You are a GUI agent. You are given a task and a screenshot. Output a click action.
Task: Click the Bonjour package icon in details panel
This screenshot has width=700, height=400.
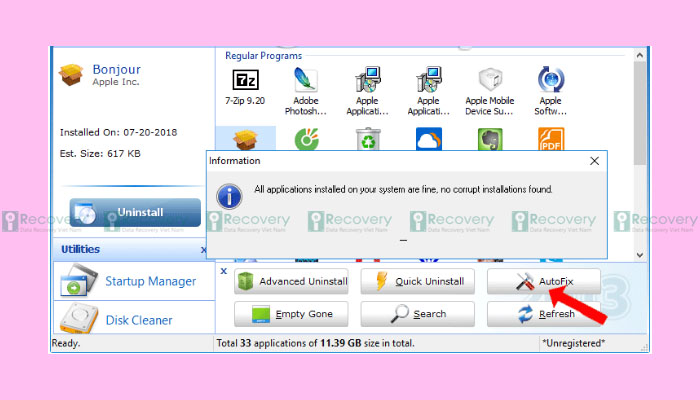71,75
